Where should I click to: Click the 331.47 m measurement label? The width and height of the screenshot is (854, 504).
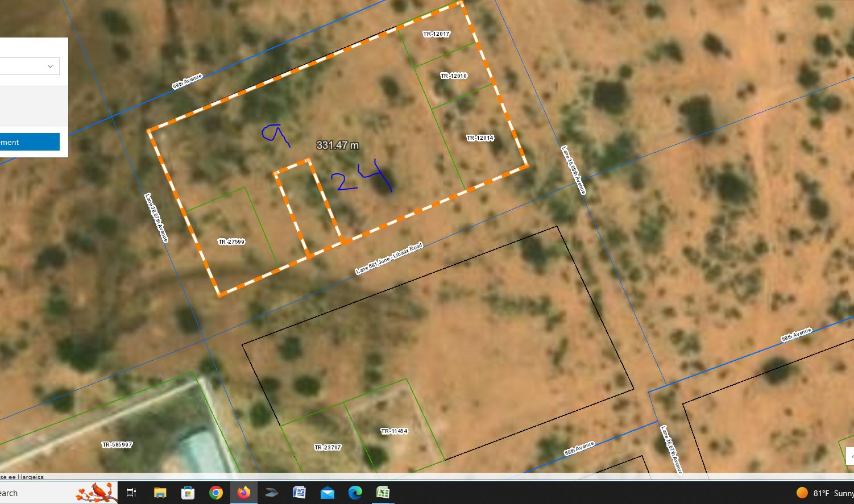click(x=338, y=145)
